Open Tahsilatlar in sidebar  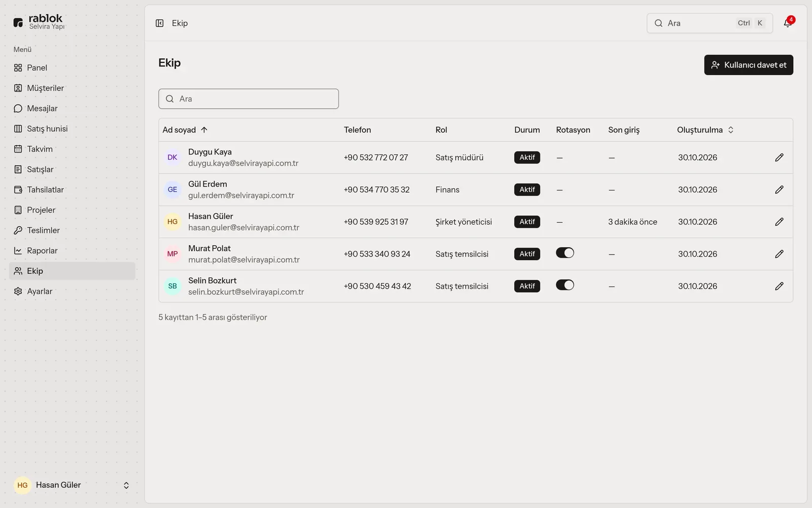tap(72, 189)
